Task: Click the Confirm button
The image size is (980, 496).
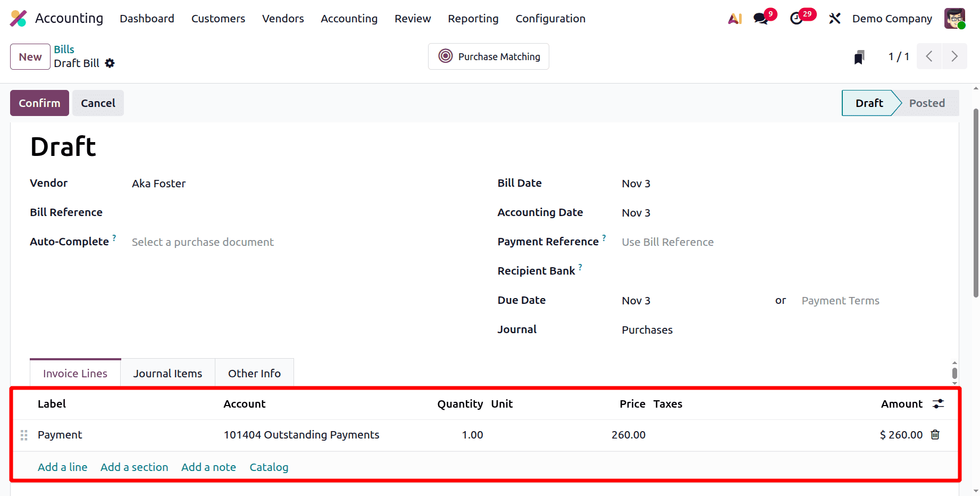Action: 39,103
